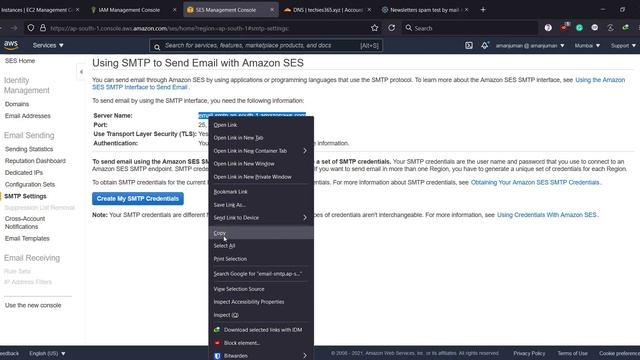Click the padlock site security icon

pyautogui.click(x=43, y=28)
